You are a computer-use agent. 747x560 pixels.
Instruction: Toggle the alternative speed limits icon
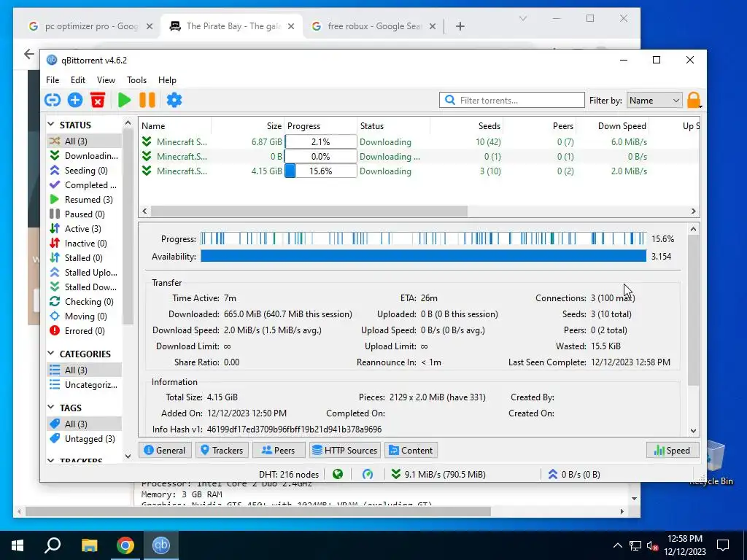[368, 474]
